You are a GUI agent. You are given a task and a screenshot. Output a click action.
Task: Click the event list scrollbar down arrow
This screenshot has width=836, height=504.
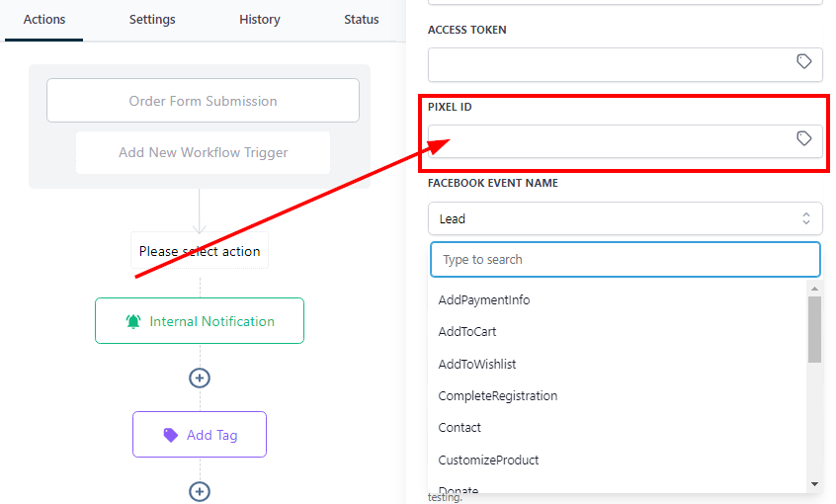click(x=814, y=484)
